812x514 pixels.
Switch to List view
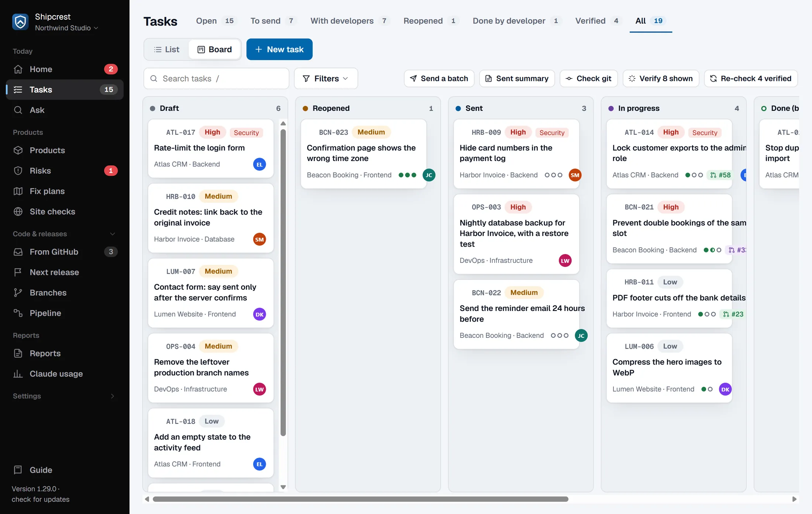(167, 49)
